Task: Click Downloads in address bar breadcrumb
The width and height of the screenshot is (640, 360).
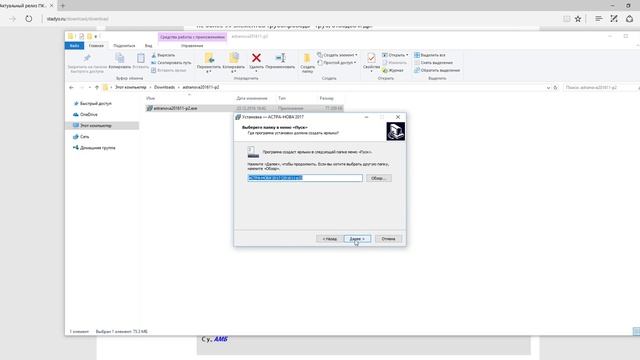Action: (x=164, y=87)
